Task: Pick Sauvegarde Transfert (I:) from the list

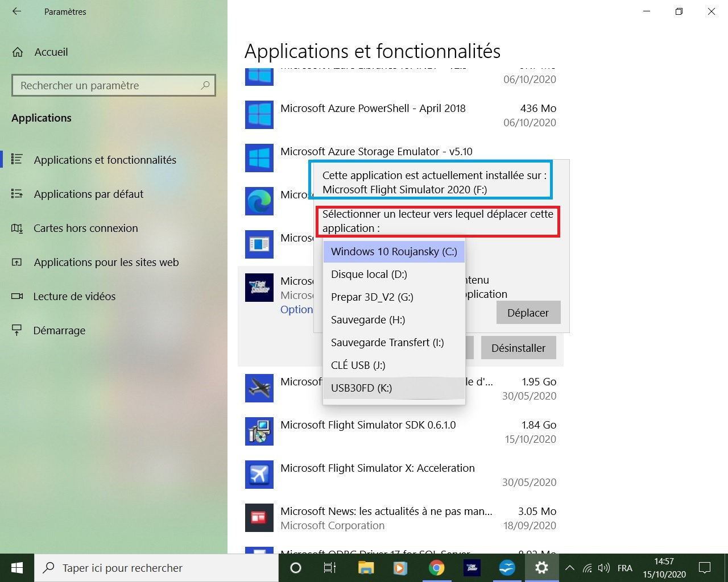Action: [394, 342]
